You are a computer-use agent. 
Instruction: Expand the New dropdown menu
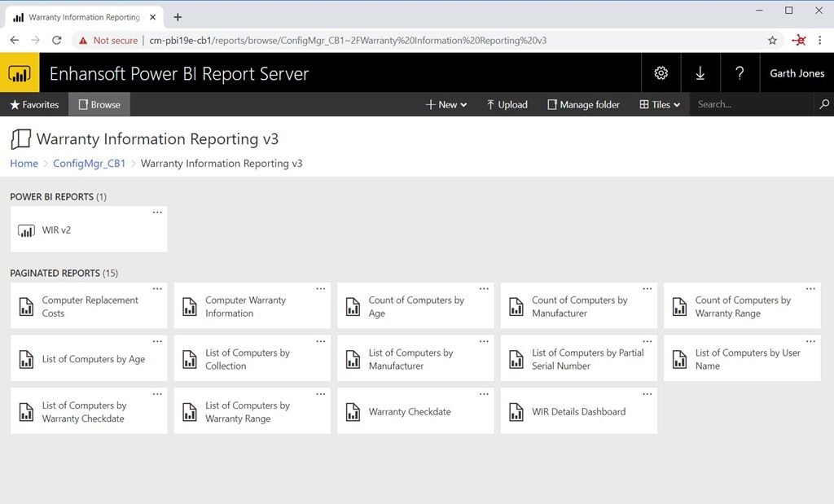(x=445, y=104)
